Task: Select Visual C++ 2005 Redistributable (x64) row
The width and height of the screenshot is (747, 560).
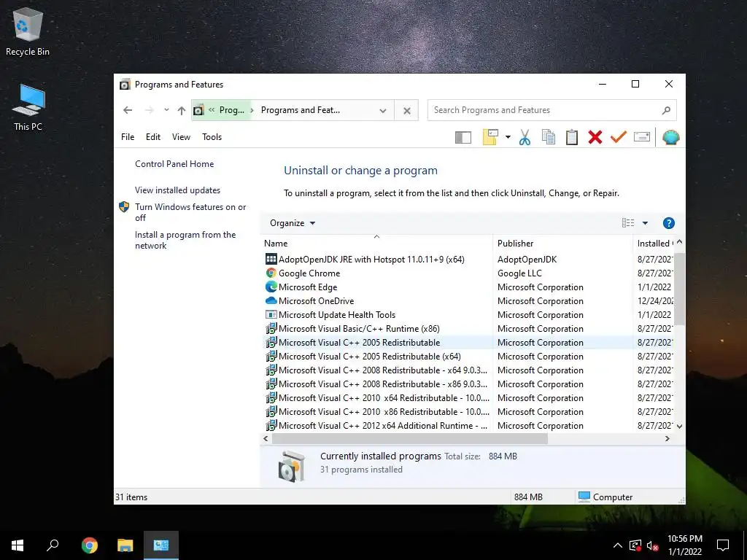Action: (370, 356)
